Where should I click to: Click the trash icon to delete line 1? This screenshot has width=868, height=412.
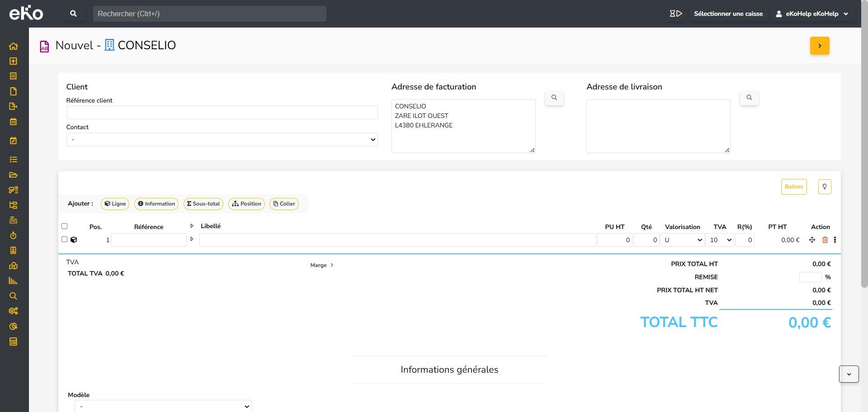(825, 240)
